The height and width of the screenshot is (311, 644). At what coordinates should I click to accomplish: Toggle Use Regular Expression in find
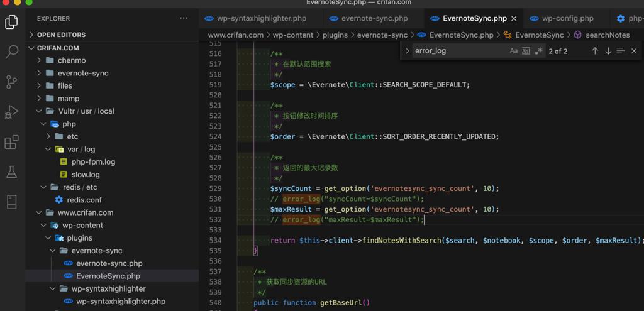[538, 51]
